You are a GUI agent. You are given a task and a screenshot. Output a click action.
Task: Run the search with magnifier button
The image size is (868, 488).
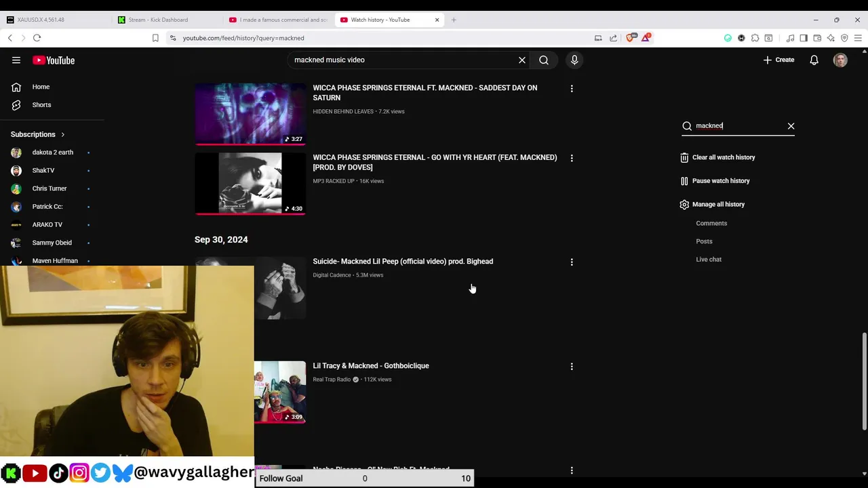[544, 60]
